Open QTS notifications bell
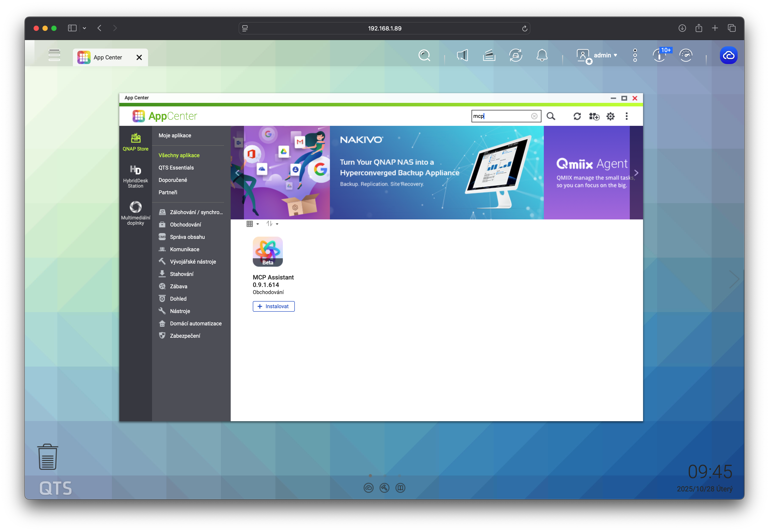Viewport: 769px width, 532px height. click(x=542, y=55)
